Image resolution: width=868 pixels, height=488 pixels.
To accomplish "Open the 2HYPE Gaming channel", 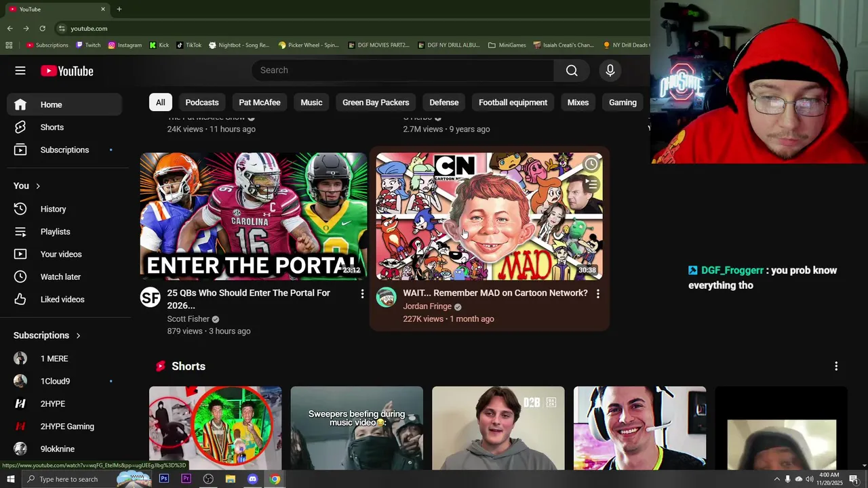I will click(x=64, y=426).
